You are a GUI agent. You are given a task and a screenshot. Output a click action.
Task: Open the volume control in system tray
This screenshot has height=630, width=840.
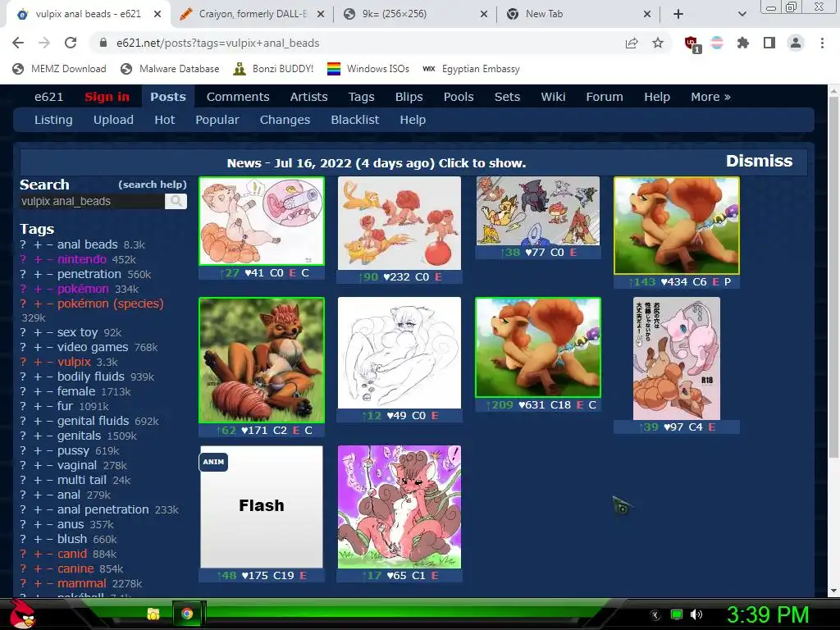click(x=696, y=614)
